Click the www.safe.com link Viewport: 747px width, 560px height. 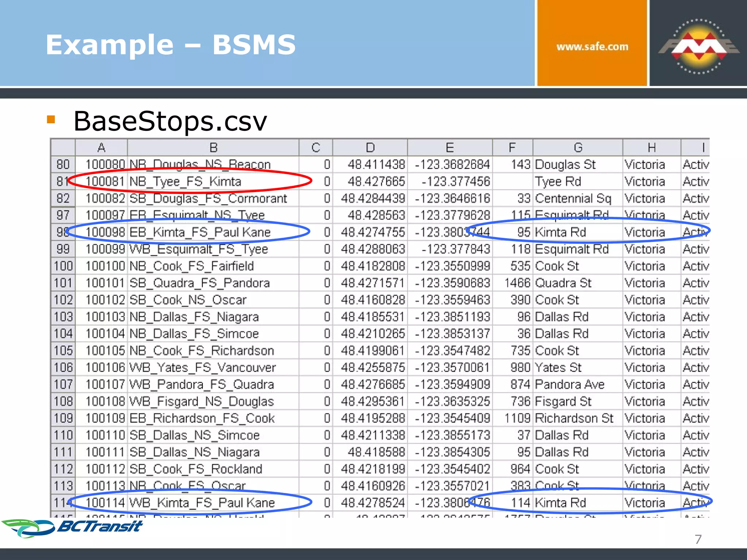click(592, 47)
